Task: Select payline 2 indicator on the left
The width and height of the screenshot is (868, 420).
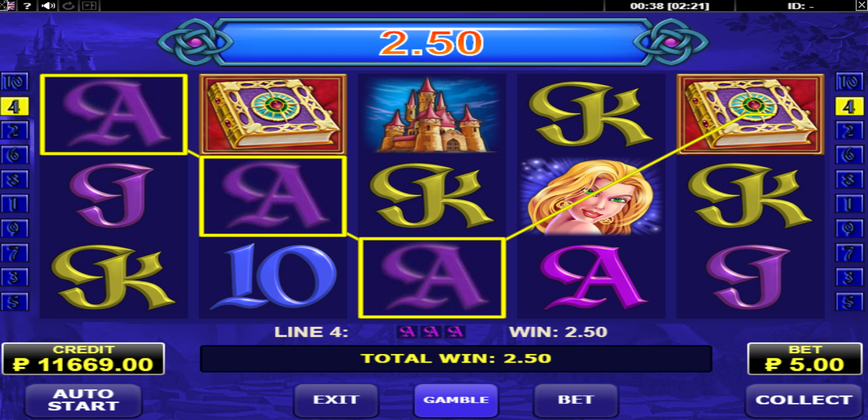Action: pos(15,131)
